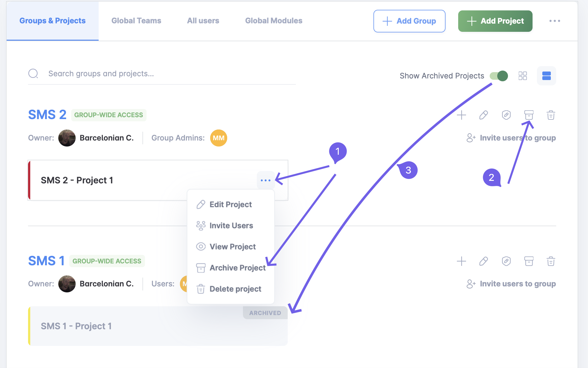Open the three-dot menu on SMS 2 - Project 1
The image size is (588, 368).
pyautogui.click(x=266, y=180)
